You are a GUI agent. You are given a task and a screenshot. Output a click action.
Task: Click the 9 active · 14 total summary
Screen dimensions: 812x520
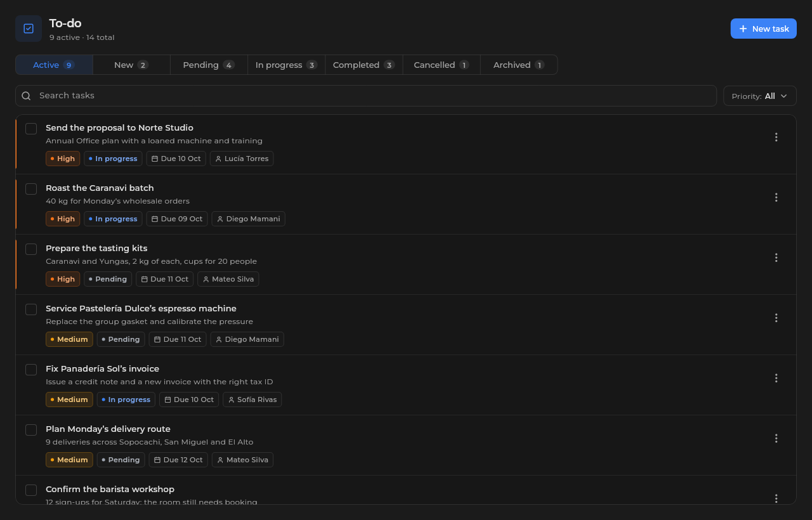coord(82,37)
